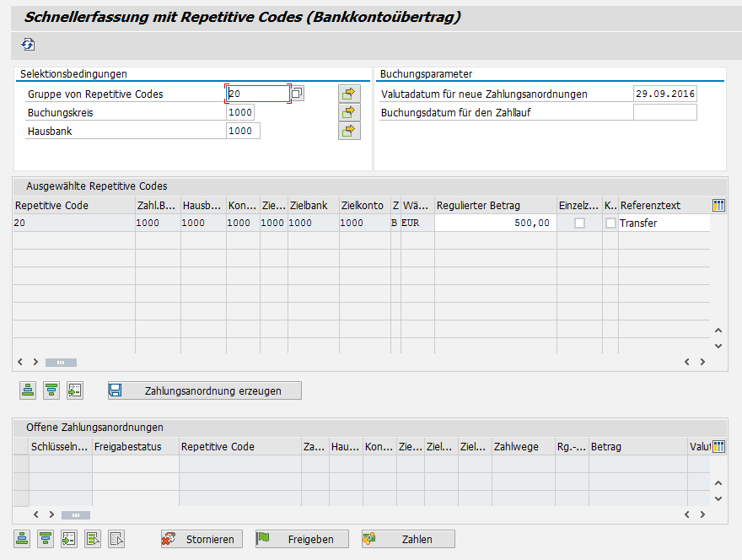Screen dimensions: 742x560
Task: Click second deselect-all icon below Repetitive Codes table
Action: [51, 390]
